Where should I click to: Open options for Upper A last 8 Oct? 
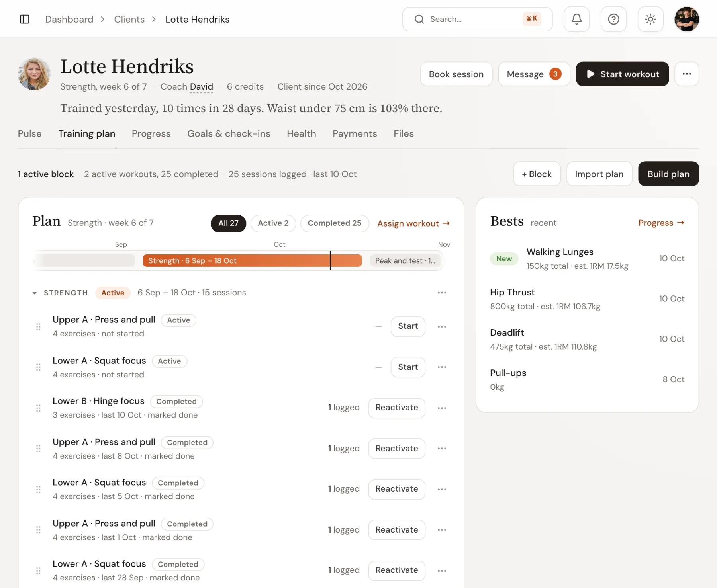[442, 449]
